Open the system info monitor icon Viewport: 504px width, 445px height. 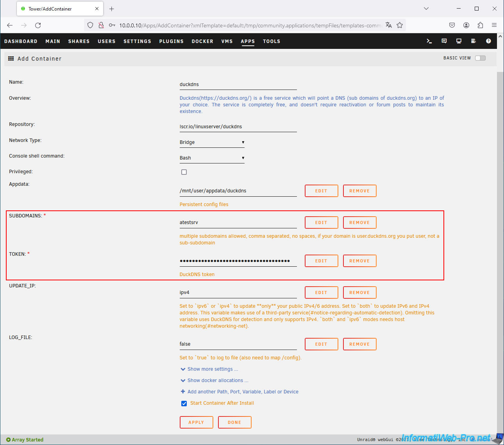pyautogui.click(x=459, y=41)
